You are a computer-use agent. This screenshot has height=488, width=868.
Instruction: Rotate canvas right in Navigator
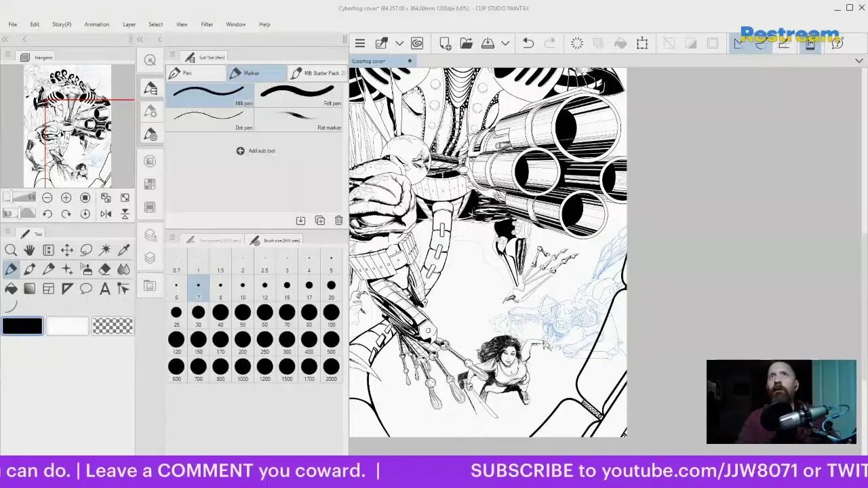pyautogui.click(x=66, y=214)
